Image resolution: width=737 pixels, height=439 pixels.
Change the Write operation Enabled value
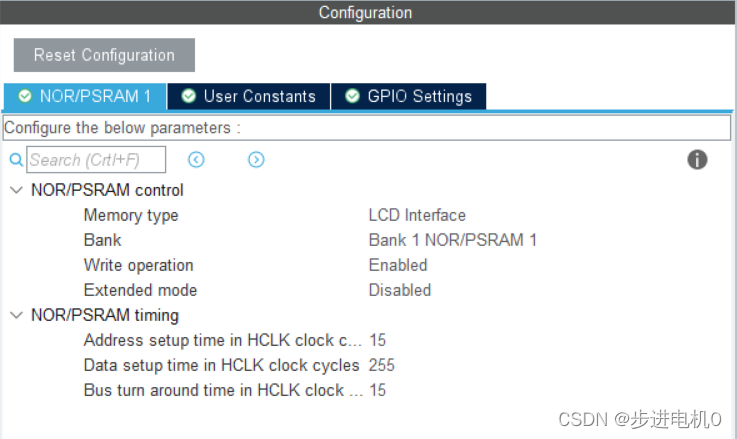pyautogui.click(x=398, y=265)
